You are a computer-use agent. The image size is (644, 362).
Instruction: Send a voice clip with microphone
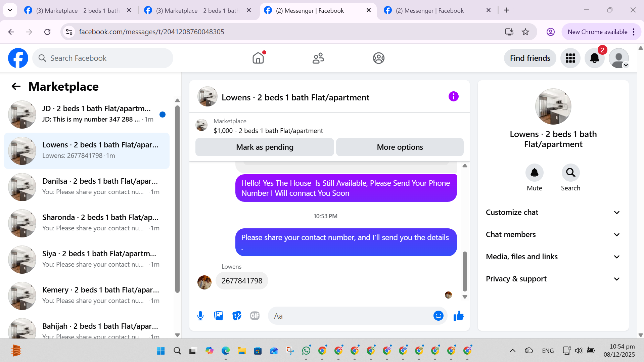point(200,316)
